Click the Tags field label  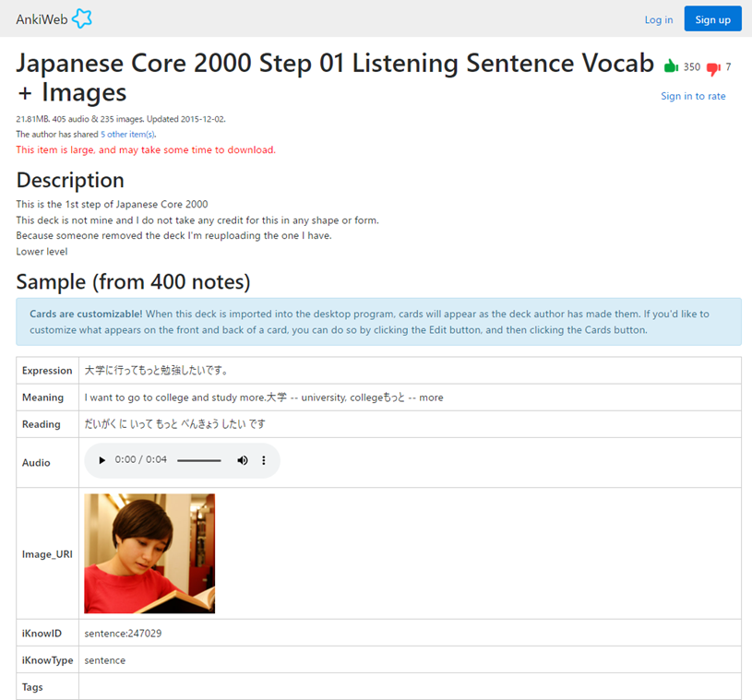32,687
